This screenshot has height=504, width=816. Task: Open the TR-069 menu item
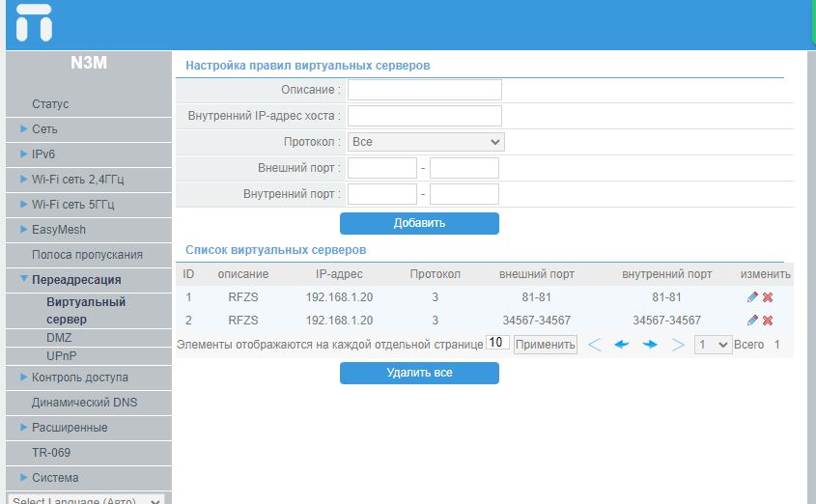click(51, 453)
